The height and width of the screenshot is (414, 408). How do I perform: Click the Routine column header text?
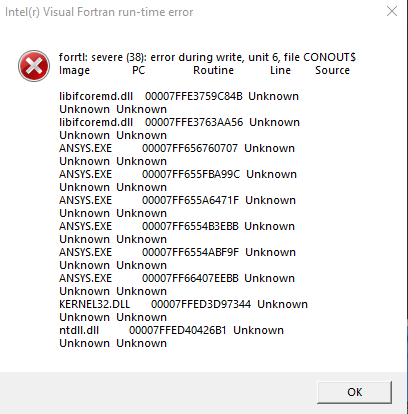(213, 70)
